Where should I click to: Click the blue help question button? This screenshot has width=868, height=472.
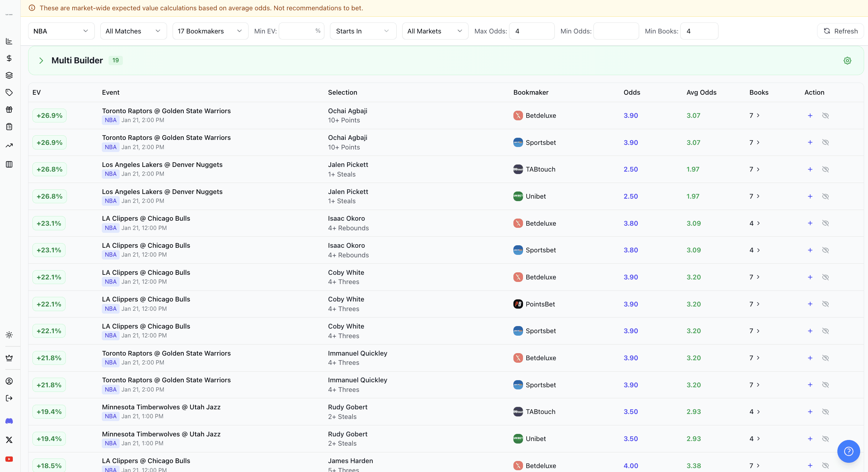point(848,451)
